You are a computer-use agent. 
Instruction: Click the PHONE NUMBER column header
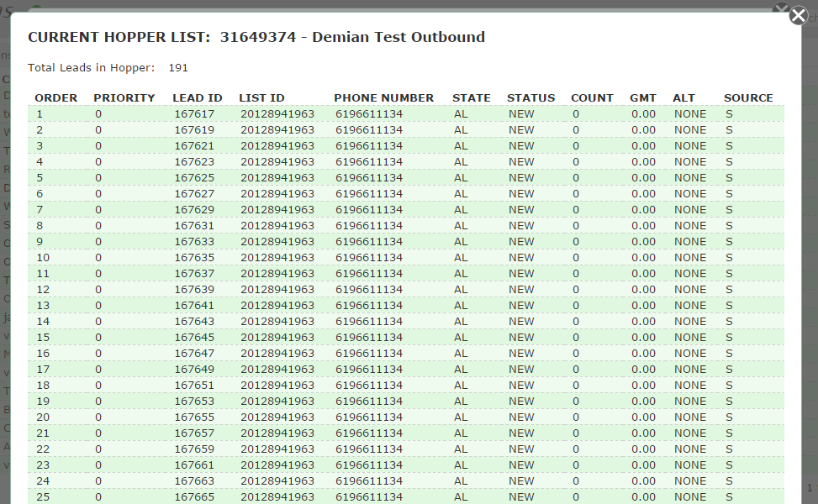pyautogui.click(x=383, y=98)
